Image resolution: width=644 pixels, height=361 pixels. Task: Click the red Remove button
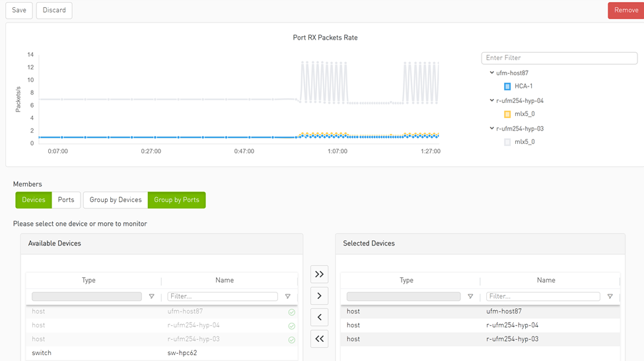pyautogui.click(x=626, y=11)
